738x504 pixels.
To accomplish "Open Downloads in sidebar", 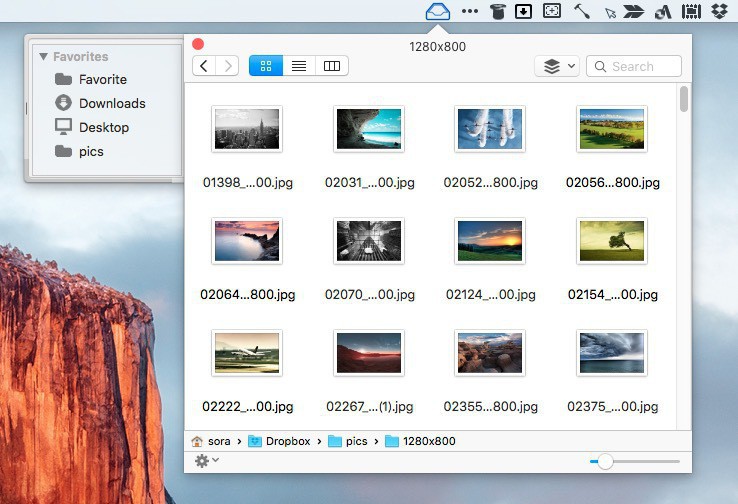I will (x=100, y=103).
